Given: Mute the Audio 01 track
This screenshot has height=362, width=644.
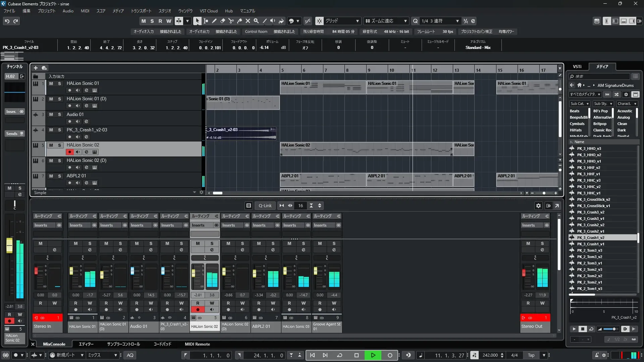Looking at the screenshot, I should 51,115.
